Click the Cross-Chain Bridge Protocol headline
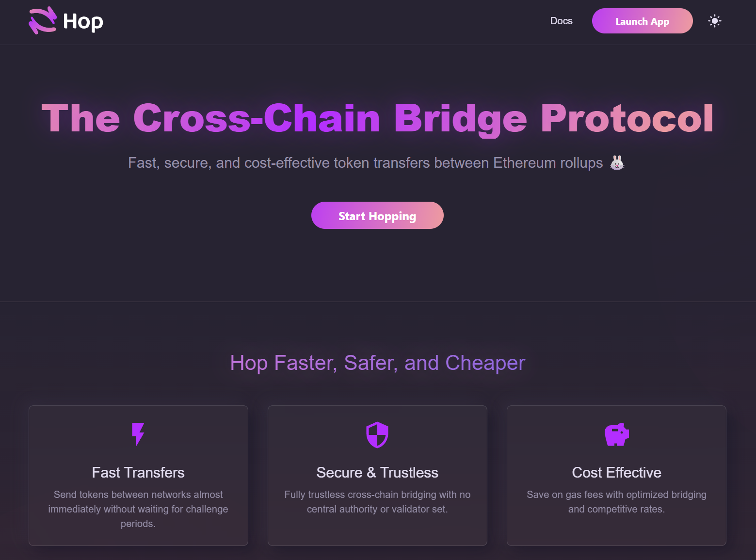 point(377,117)
